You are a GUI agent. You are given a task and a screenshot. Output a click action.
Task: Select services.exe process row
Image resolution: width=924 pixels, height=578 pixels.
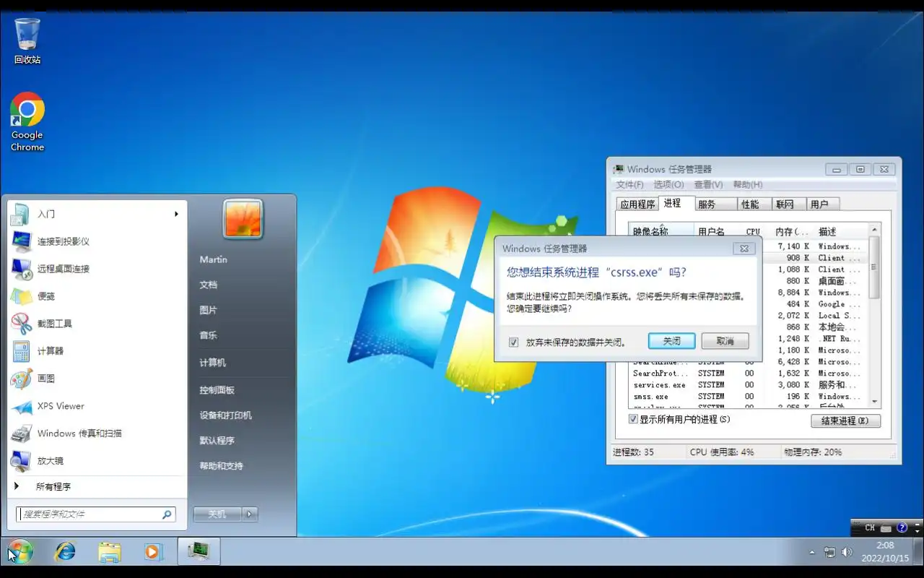[748, 385]
